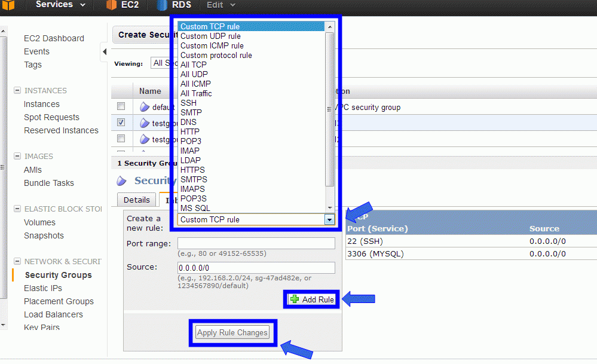Open Elastic IPs
597x364 pixels.
(42, 288)
